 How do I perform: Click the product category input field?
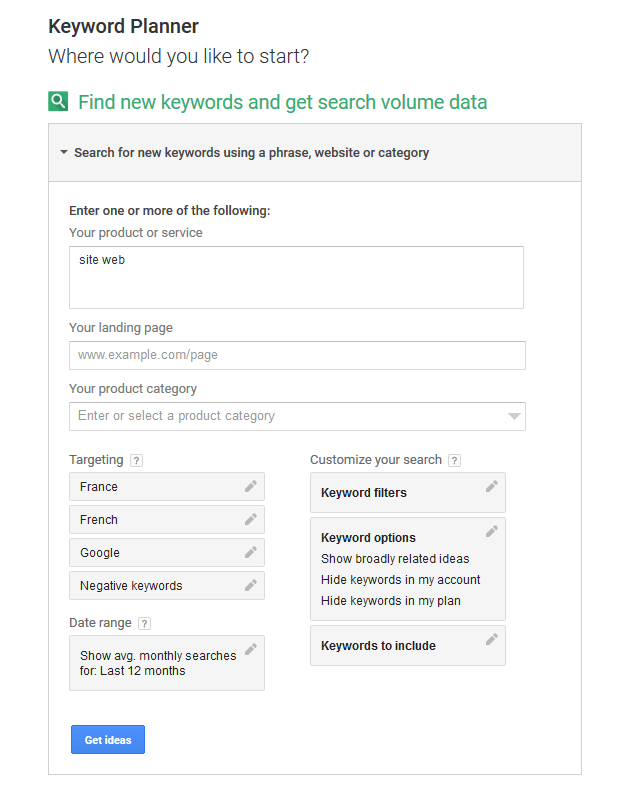click(285, 416)
